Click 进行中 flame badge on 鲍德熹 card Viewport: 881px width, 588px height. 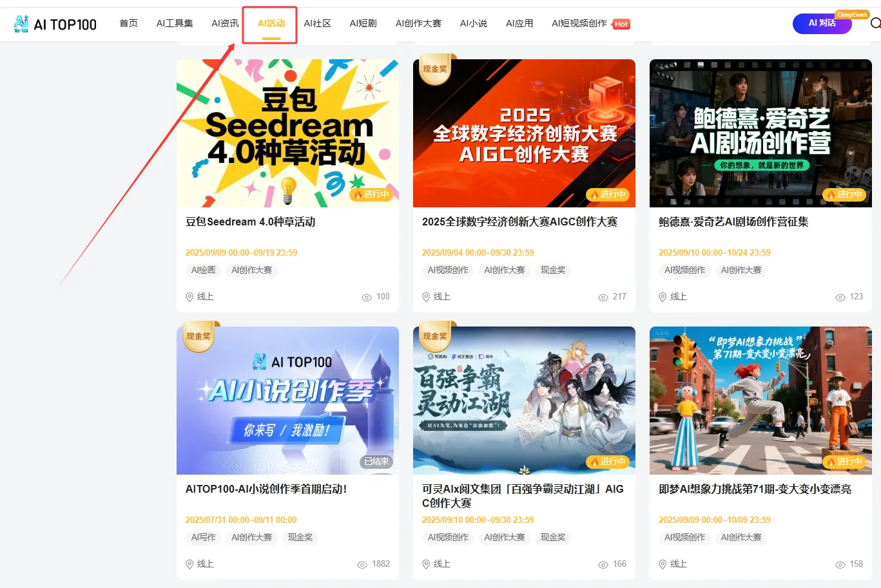tap(844, 194)
